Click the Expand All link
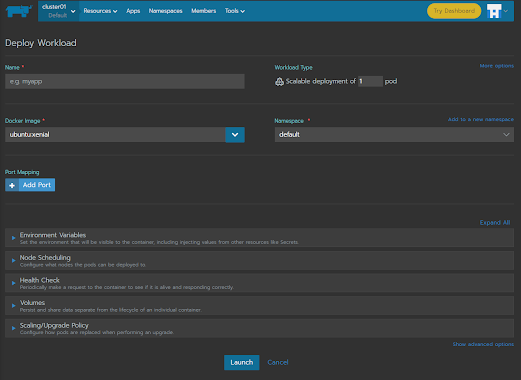Image resolution: width=521 pixels, height=380 pixels. 495,223
